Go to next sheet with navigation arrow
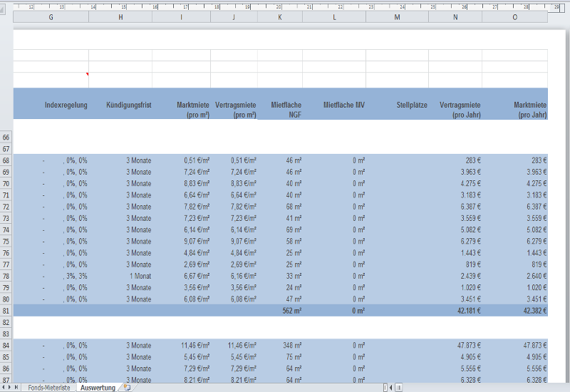The width and height of the screenshot is (570, 392). 9,388
